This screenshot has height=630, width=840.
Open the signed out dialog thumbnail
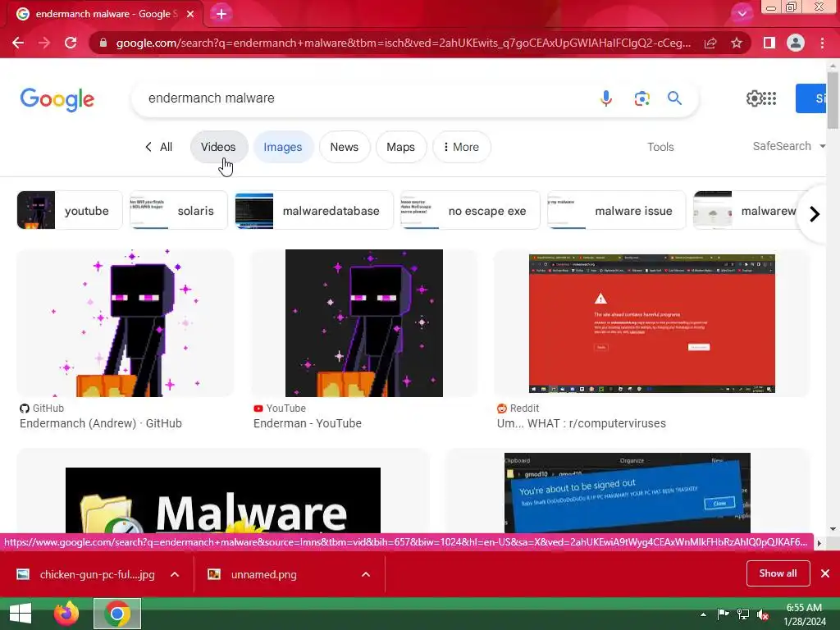628,493
